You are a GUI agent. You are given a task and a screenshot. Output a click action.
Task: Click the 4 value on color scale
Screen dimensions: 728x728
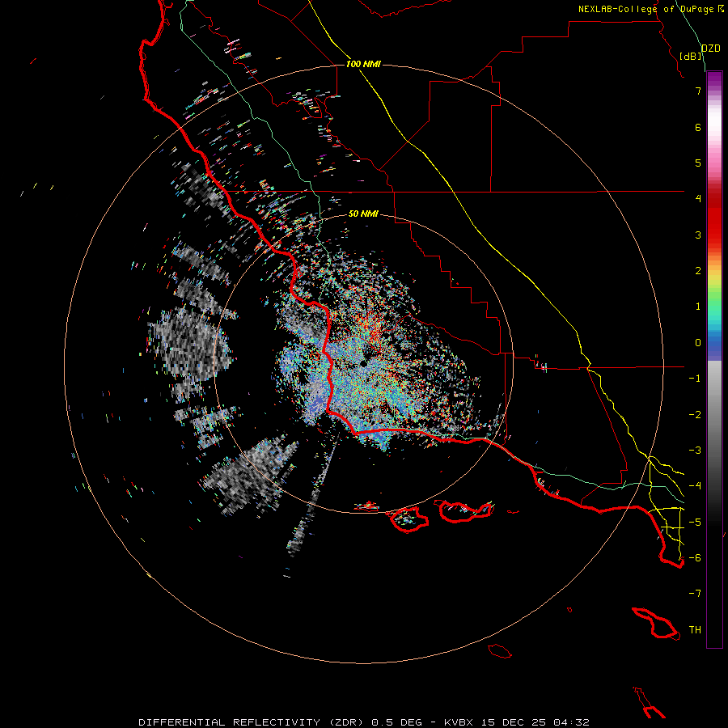(x=698, y=199)
